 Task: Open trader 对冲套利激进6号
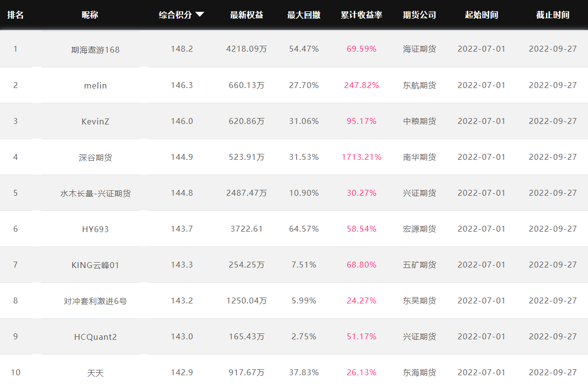click(x=95, y=301)
